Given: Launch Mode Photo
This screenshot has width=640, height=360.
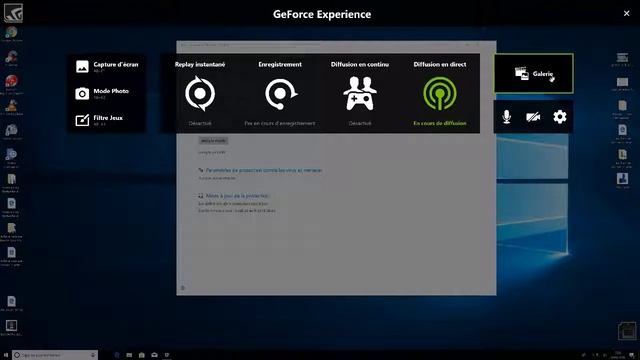Looking at the screenshot, I should [x=102, y=93].
